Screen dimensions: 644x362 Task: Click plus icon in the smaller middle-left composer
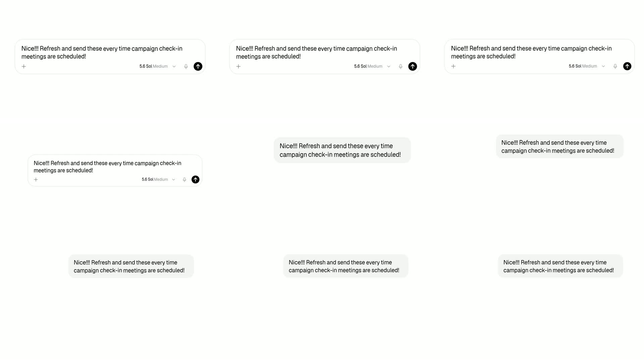coord(36,180)
